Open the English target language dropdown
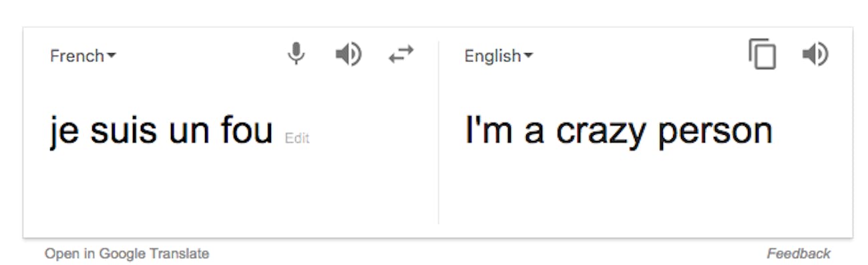This screenshot has width=868, height=265. (499, 56)
